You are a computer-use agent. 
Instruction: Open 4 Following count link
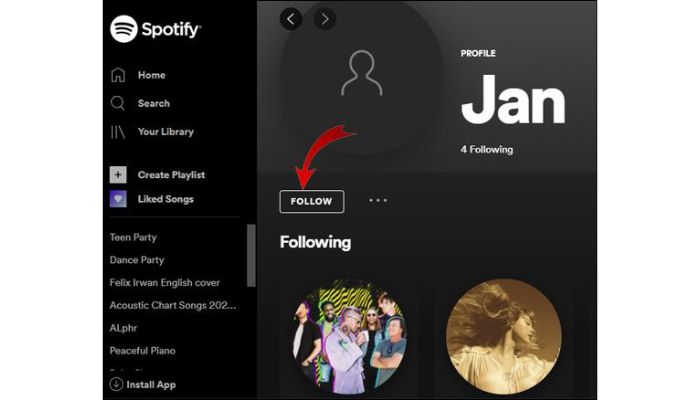[487, 150]
